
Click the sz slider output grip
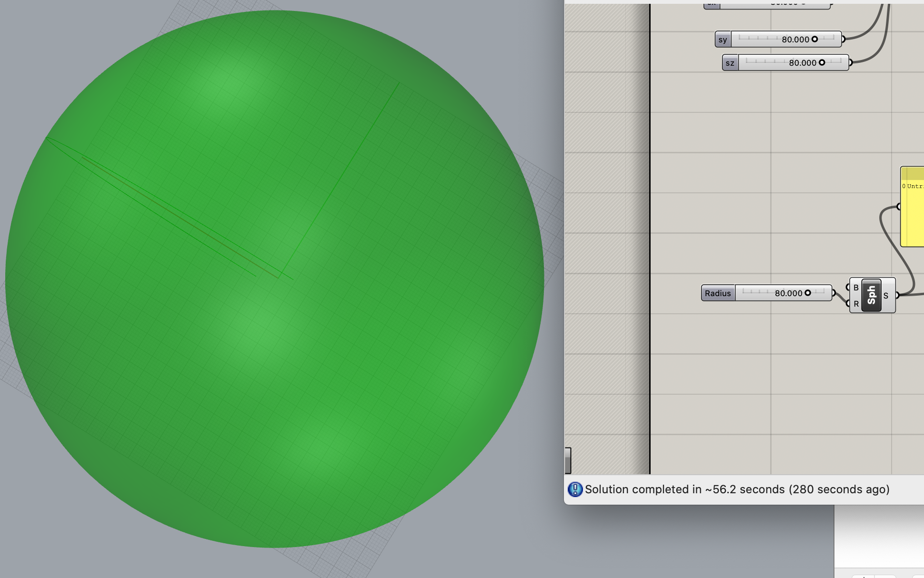tap(850, 62)
